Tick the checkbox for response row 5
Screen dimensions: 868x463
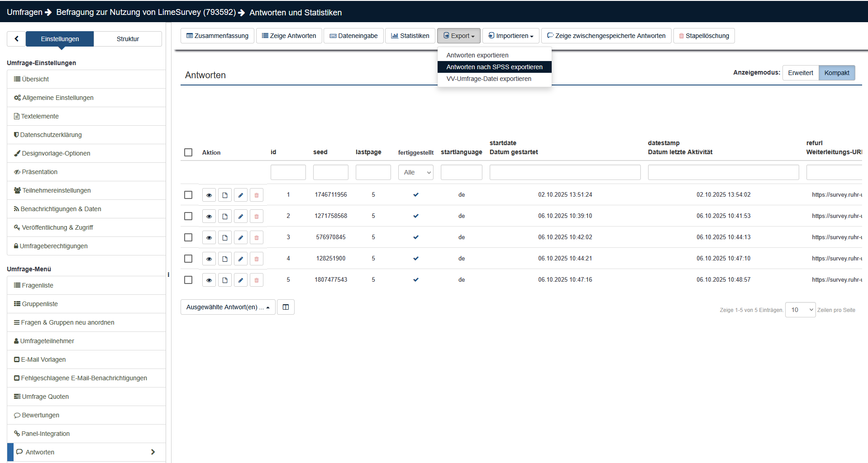click(x=188, y=280)
